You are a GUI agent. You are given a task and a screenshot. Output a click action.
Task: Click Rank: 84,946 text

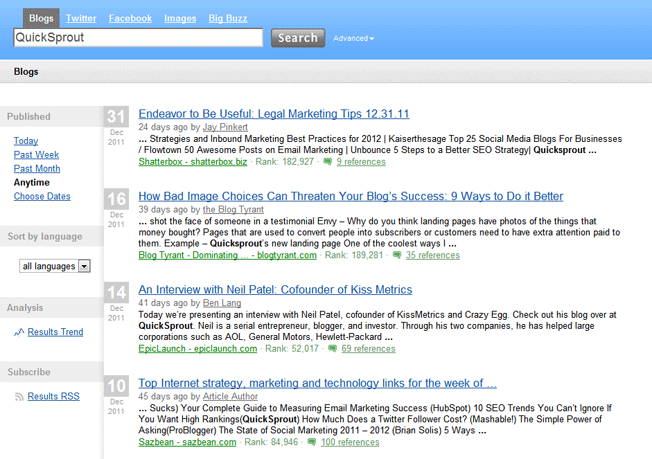pyautogui.click(x=271, y=442)
